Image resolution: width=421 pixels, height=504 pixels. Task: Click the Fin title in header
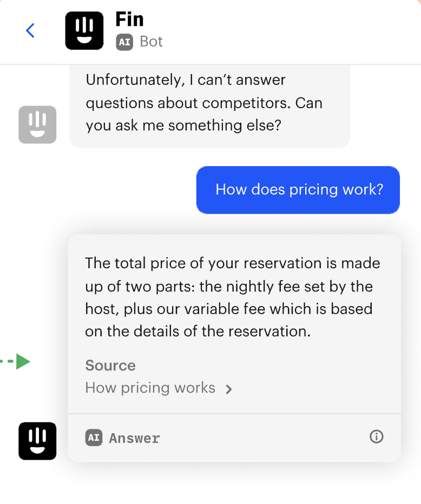[129, 19]
